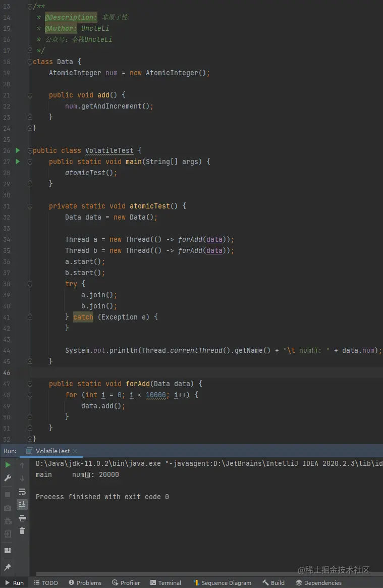Click the a.start() statement
This screenshot has width=383, height=588.
click(85, 262)
